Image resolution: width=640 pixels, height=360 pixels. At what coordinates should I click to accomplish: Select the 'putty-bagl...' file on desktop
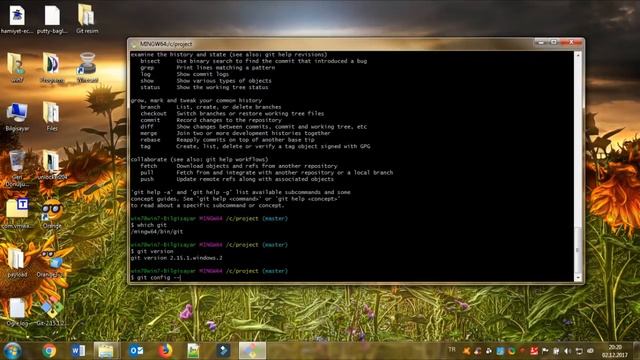[x=52, y=18]
